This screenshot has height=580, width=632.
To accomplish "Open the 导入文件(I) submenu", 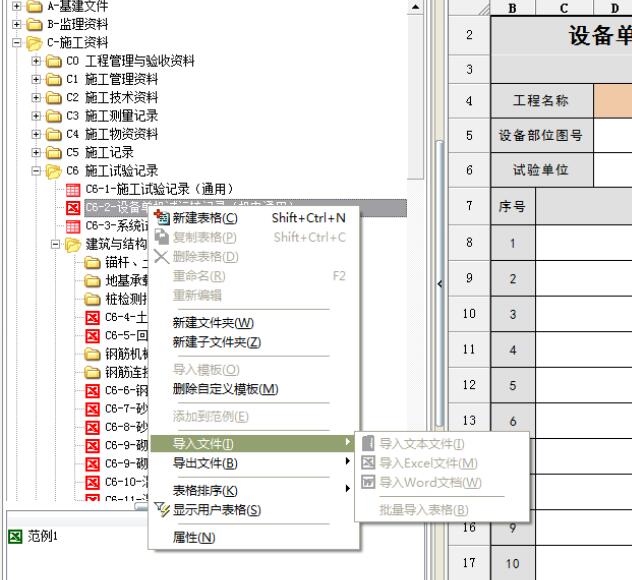I will click(254, 443).
